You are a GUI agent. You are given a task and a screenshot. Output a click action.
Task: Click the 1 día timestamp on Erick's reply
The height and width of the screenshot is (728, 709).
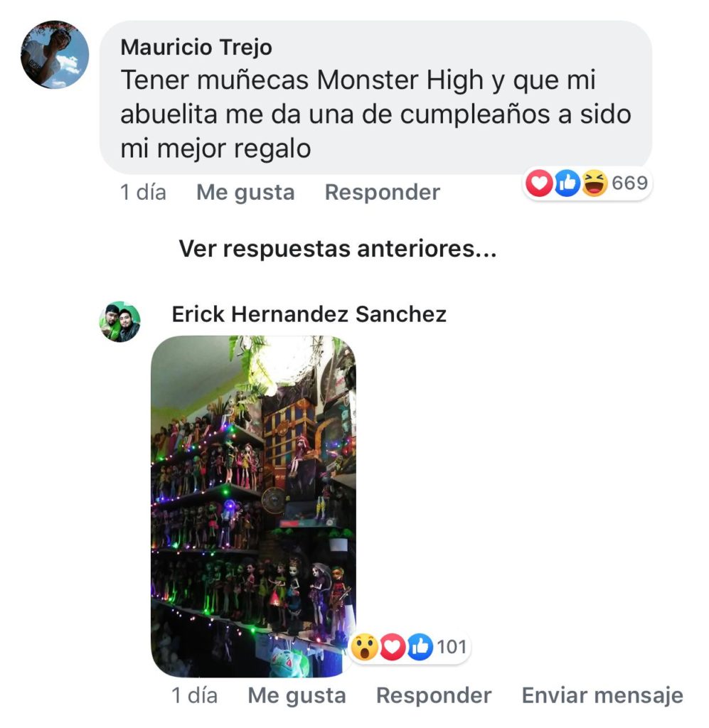(x=194, y=695)
